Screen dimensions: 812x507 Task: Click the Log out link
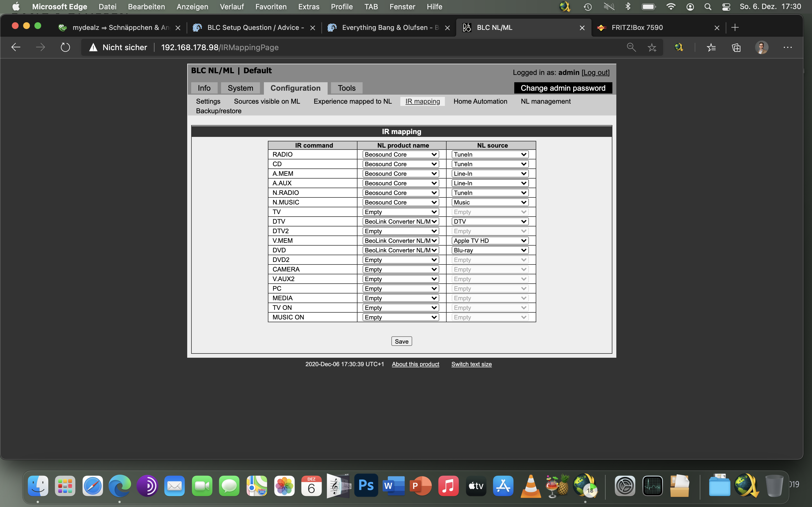[595, 72]
